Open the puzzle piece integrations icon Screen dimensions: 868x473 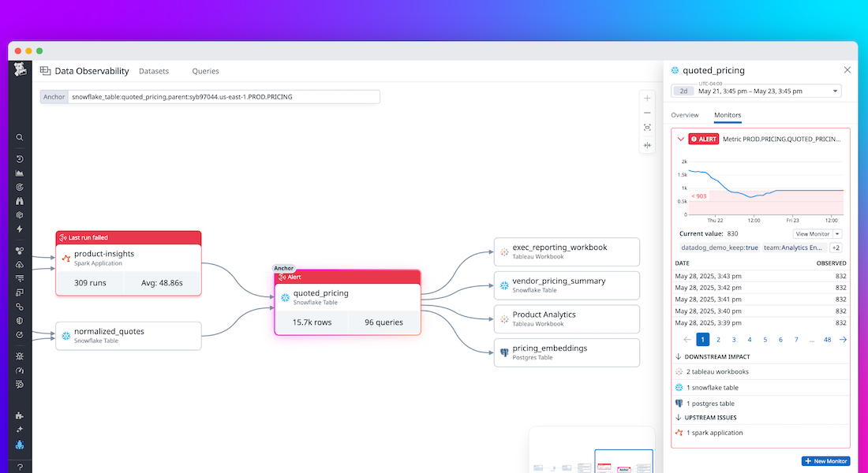click(20, 415)
